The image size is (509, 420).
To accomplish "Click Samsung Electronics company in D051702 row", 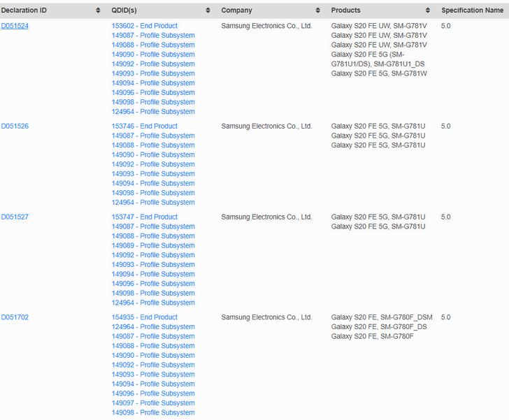I will click(266, 317).
